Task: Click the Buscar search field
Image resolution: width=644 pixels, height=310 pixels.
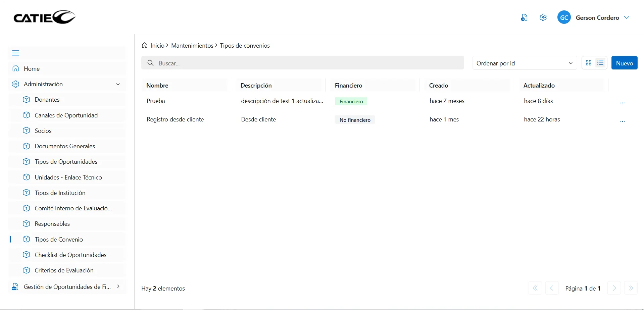Action: click(x=302, y=63)
